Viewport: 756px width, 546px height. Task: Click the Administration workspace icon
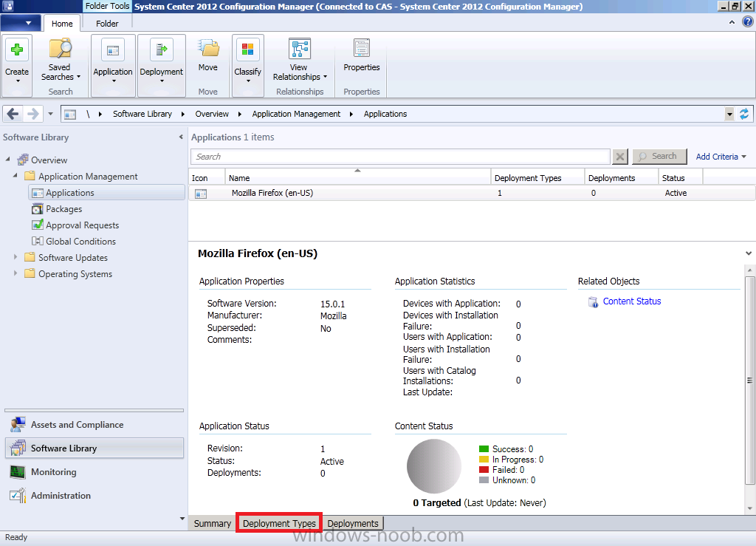[x=18, y=495]
